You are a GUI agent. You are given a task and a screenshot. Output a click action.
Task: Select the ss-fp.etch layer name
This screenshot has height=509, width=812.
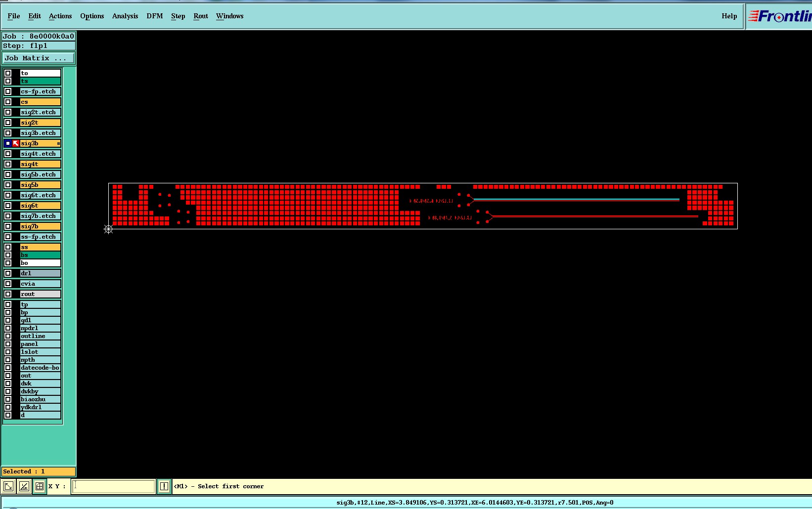tap(41, 237)
